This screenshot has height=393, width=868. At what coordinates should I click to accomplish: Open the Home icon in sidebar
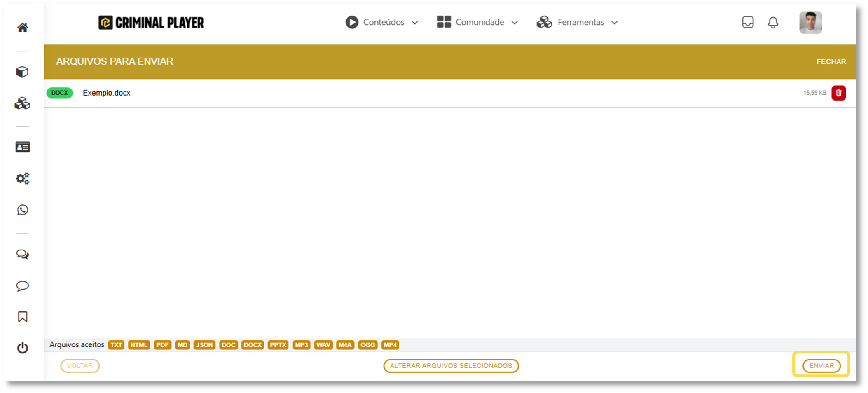[22, 26]
